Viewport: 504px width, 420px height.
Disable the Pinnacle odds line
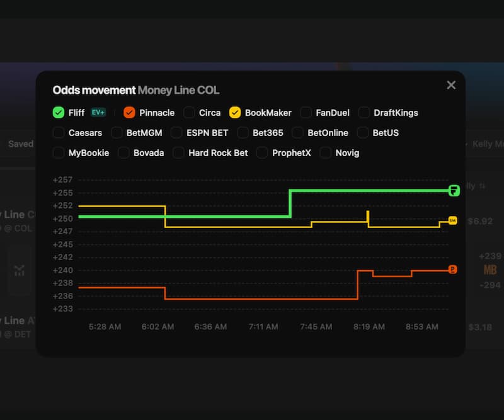pyautogui.click(x=129, y=112)
